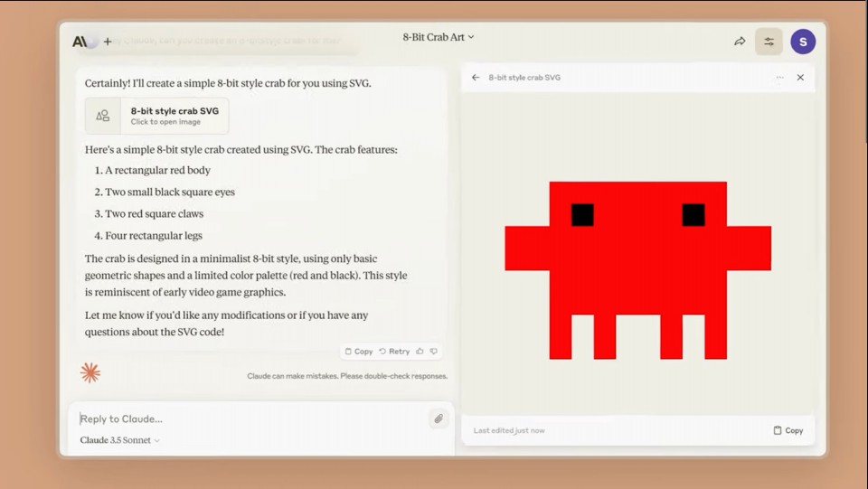This screenshot has width=868, height=489.
Task: Click the share arrow icon
Action: tap(740, 42)
